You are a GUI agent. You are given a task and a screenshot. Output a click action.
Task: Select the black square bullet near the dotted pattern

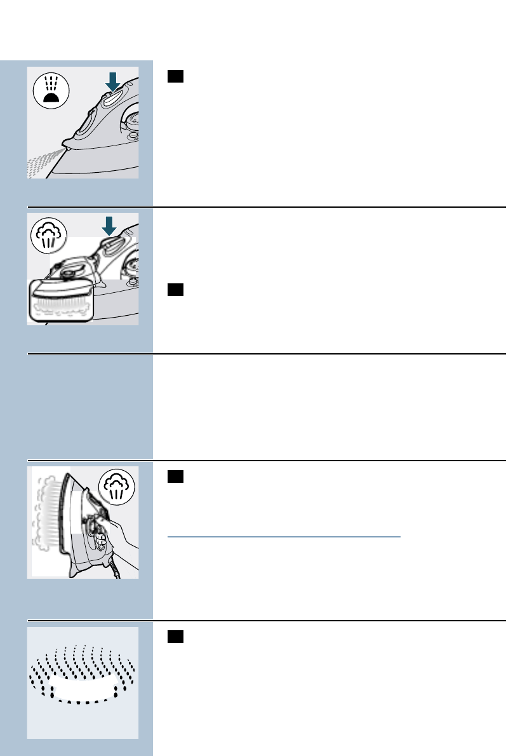(x=175, y=637)
